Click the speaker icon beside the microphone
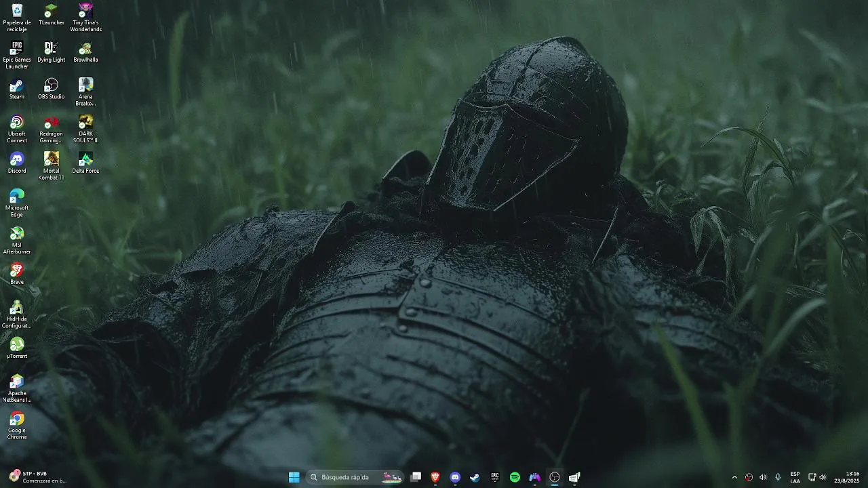The image size is (868, 488). click(x=763, y=477)
